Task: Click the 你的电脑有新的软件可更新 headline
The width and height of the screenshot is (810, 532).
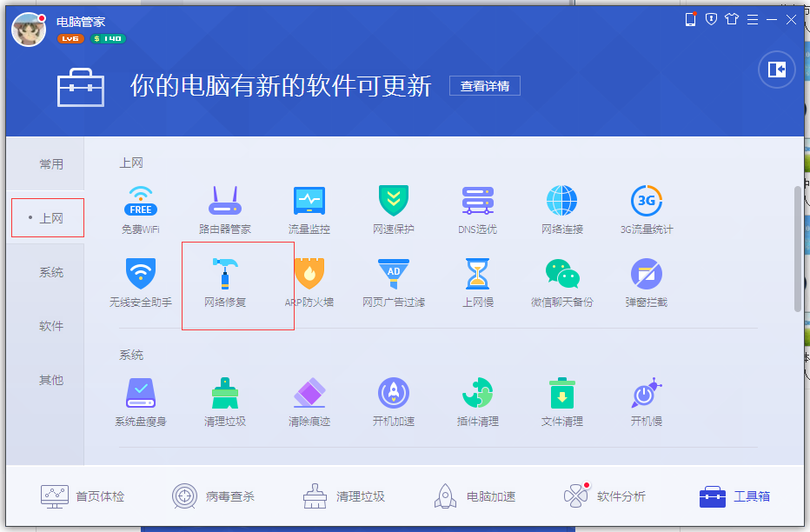Action: click(281, 86)
